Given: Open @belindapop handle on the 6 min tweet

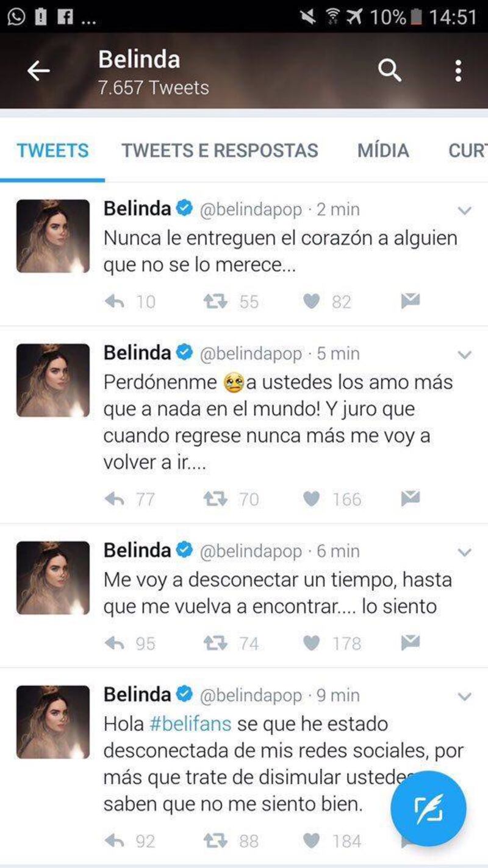Looking at the screenshot, I should pyautogui.click(x=251, y=552).
